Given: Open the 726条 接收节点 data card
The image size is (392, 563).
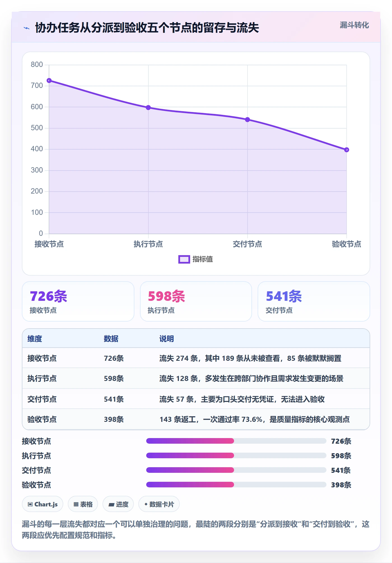Looking at the screenshot, I should point(78,301).
